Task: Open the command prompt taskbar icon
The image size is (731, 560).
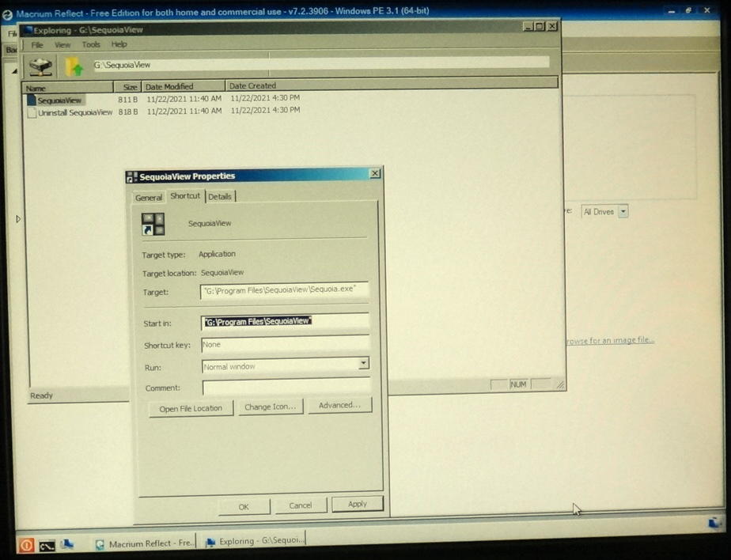Action: pos(47,546)
